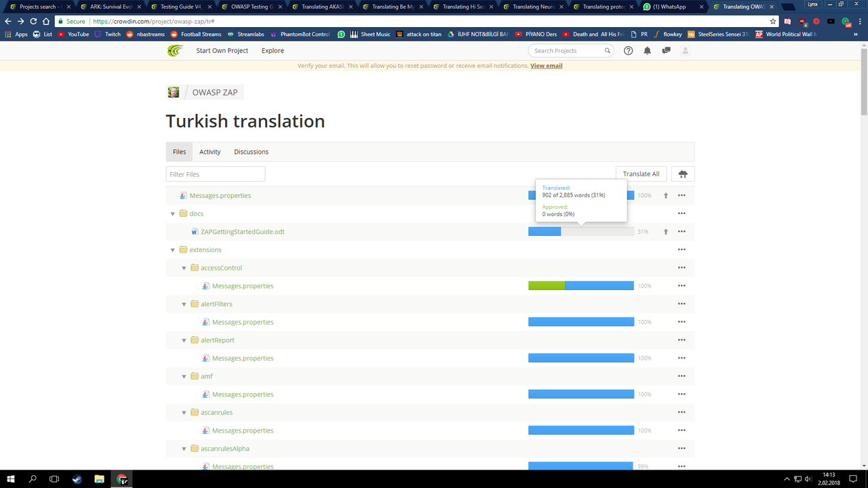Image resolution: width=868 pixels, height=488 pixels.
Task: Collapse the extensions folder
Action: [173, 250]
